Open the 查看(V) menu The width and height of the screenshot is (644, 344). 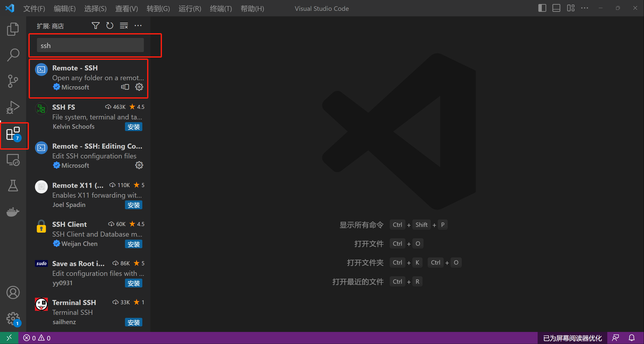coord(126,9)
